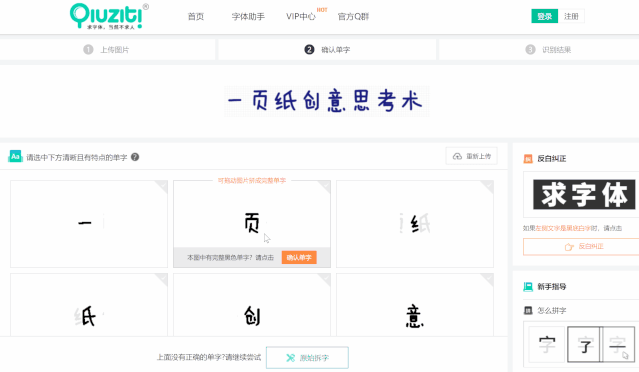Select step 1 上传图片 tab
This screenshot has height=372, width=639.
[107, 50]
